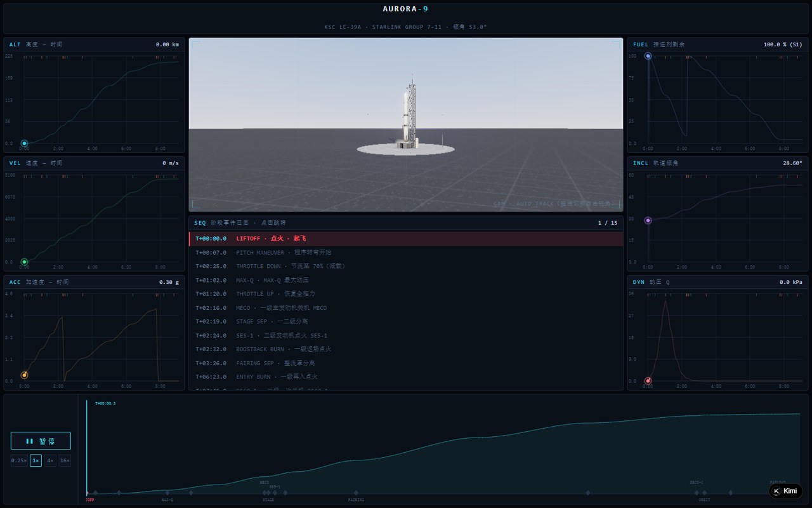
Task: Go to the BOOSTBACK BURN event
Action: 406,349
